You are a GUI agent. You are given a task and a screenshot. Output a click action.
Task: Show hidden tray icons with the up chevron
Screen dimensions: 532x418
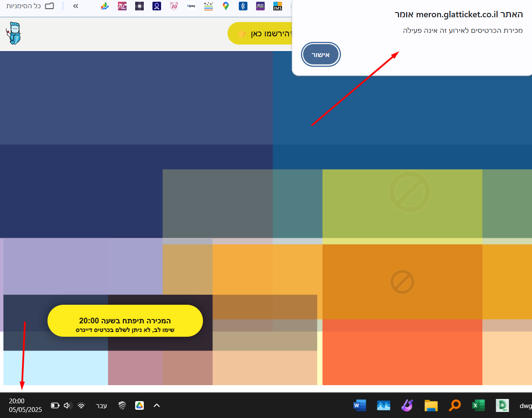(157, 405)
